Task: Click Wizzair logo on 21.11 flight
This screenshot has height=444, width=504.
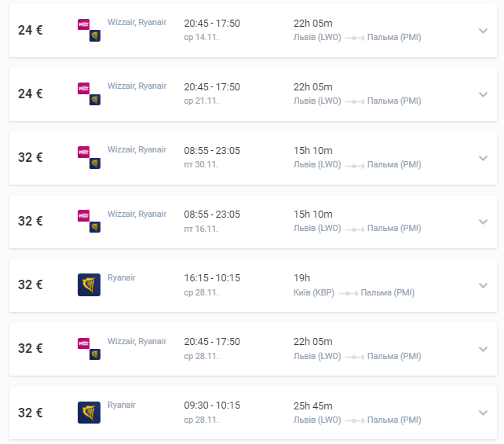Action: tap(83, 88)
